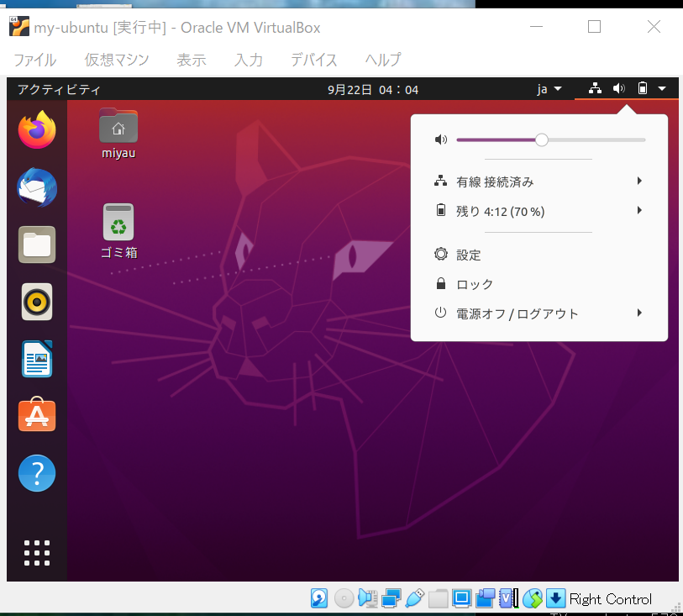Viewport: 683px width, 616px height.
Task: Click the volume slider knob
Action: [541, 140]
